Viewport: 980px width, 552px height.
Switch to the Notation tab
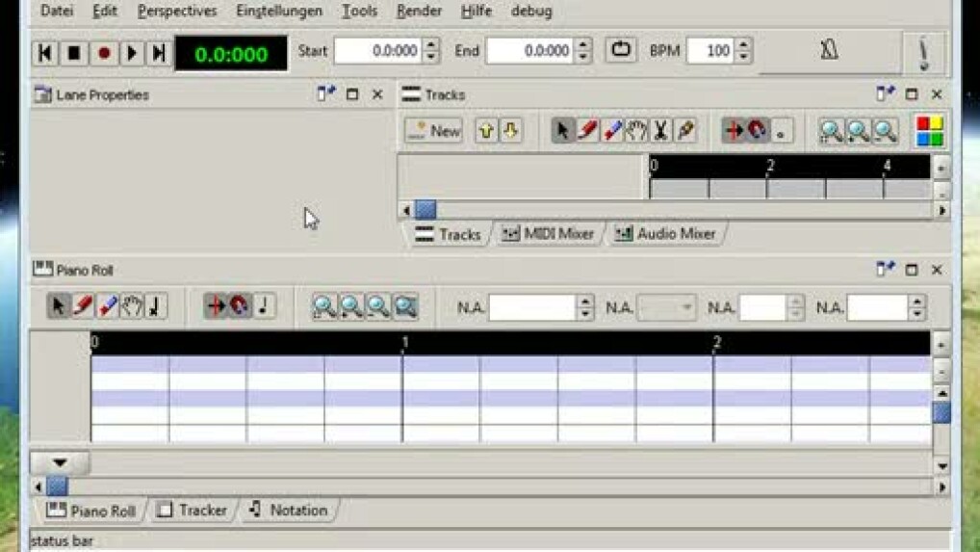(288, 511)
